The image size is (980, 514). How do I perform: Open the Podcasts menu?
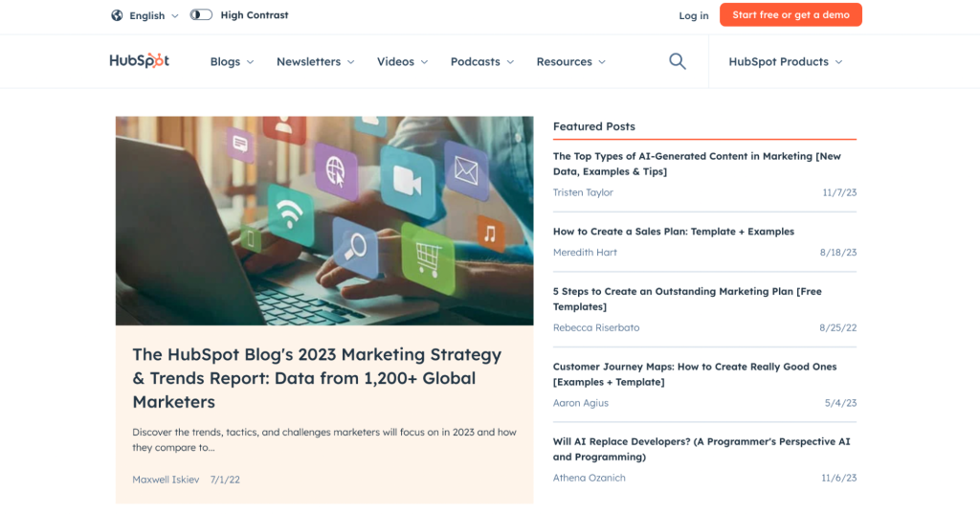pos(482,62)
